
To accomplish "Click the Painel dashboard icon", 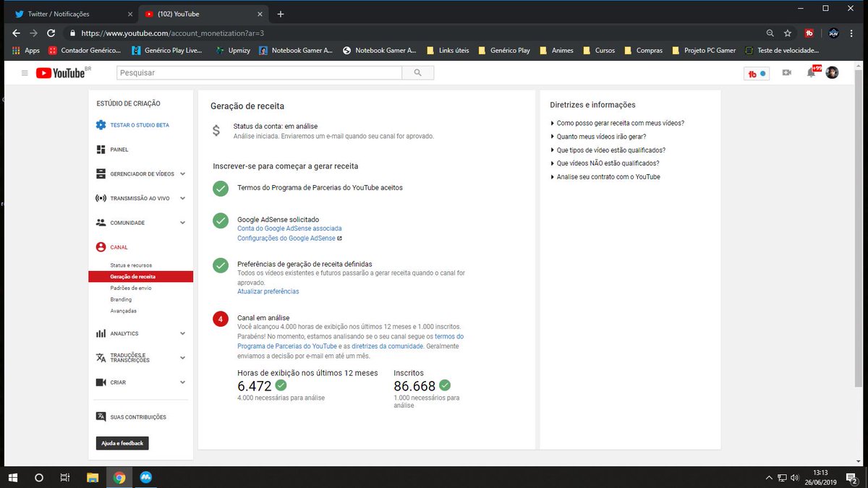I will [101, 150].
